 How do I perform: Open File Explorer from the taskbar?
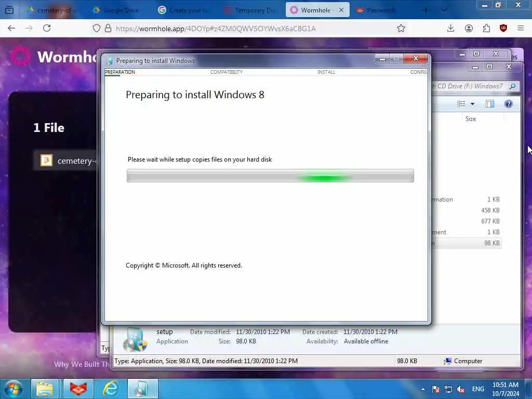pos(45,389)
